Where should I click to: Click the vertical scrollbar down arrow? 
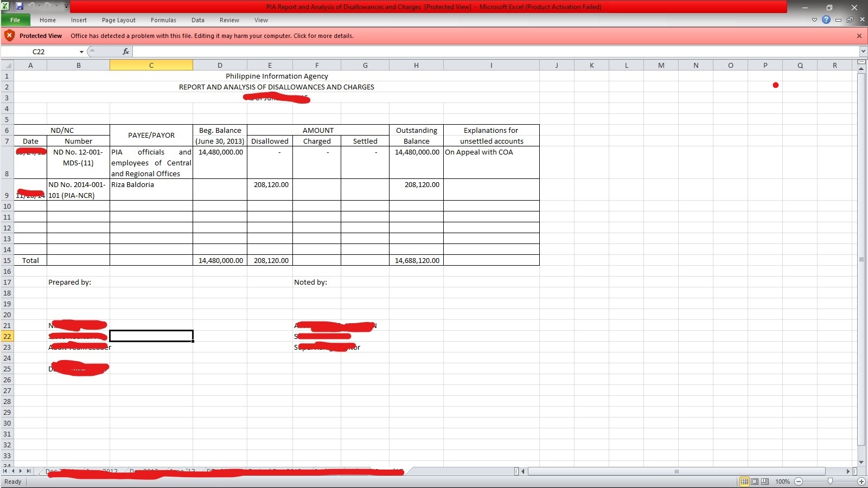pyautogui.click(x=861, y=463)
